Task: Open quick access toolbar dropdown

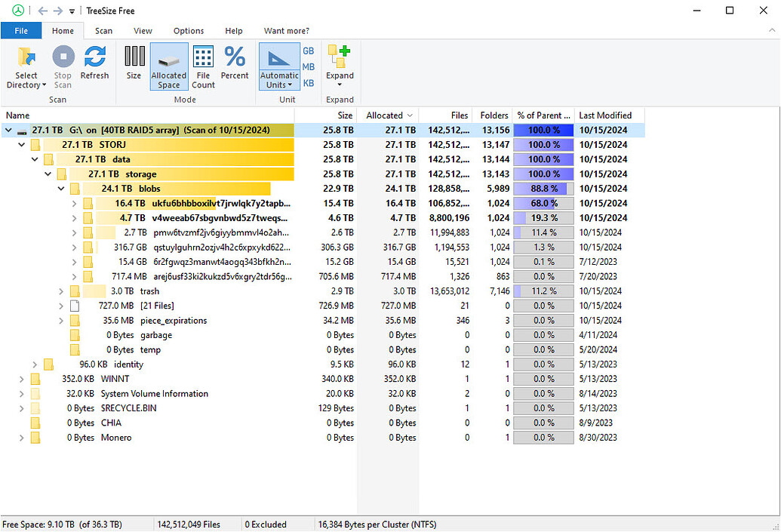Action: click(72, 11)
